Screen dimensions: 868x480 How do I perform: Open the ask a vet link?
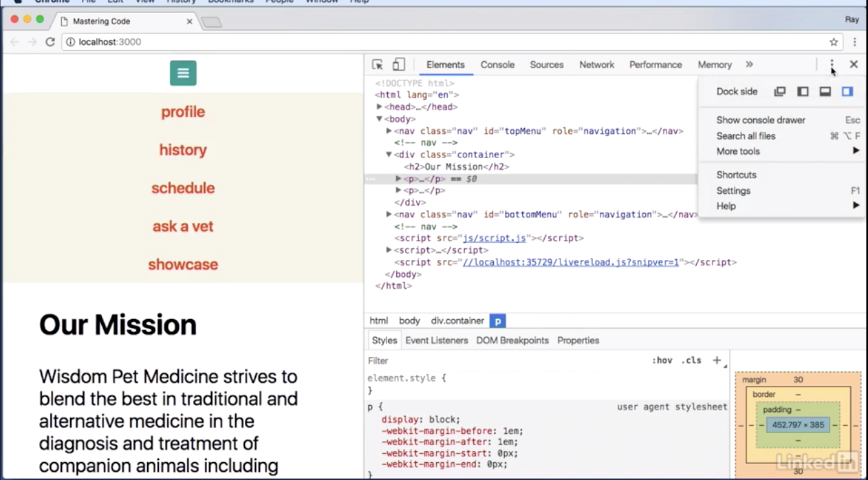pos(183,226)
